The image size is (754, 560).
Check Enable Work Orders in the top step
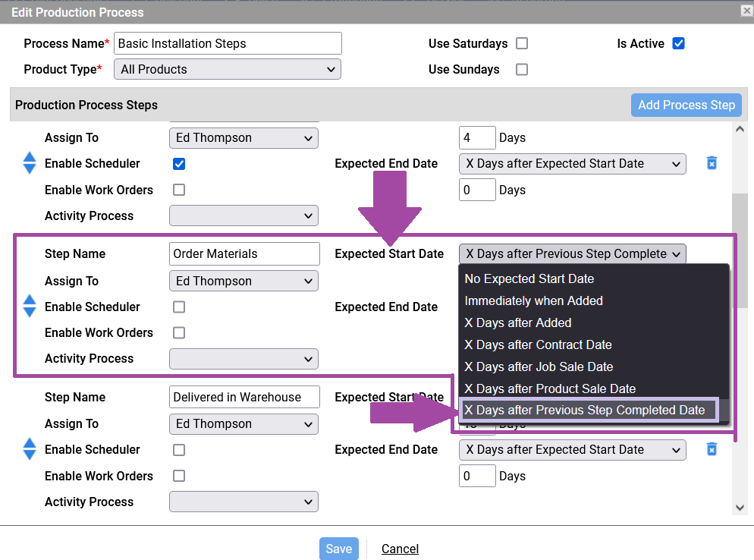tap(179, 190)
